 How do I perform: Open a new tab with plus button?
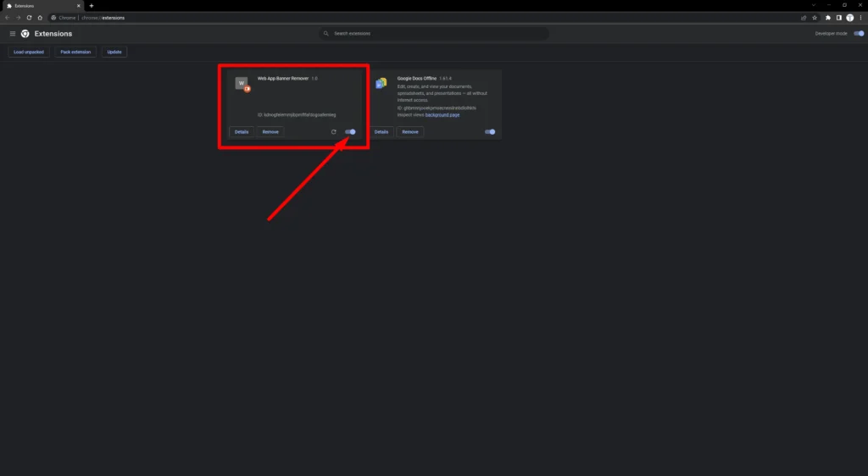(92, 5)
